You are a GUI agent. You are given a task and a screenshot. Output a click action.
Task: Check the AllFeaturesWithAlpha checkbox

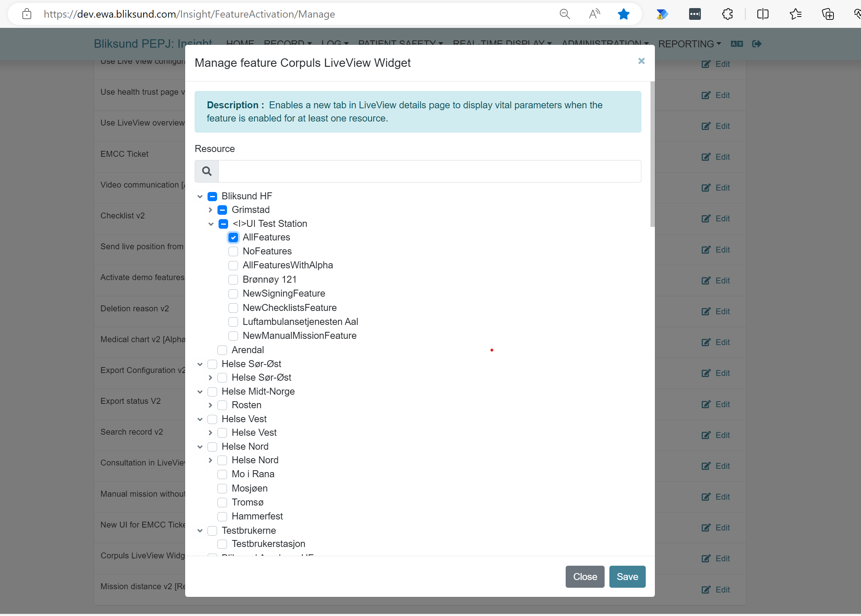tap(233, 265)
